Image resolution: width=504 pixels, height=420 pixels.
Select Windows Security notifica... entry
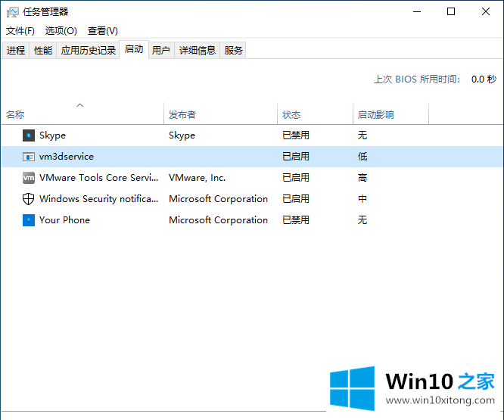(98, 199)
